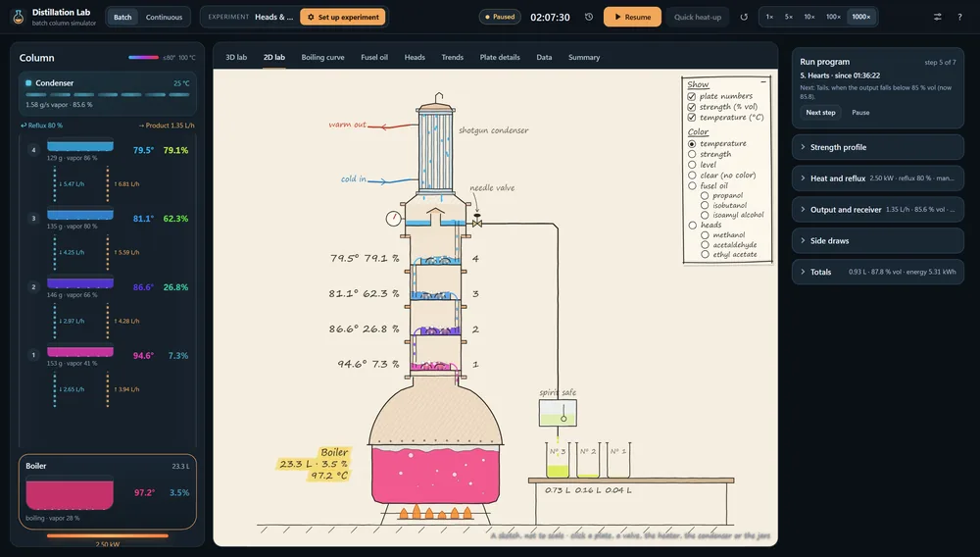Expand the Side draws section
Screen dimensions: 980x557
877,240
